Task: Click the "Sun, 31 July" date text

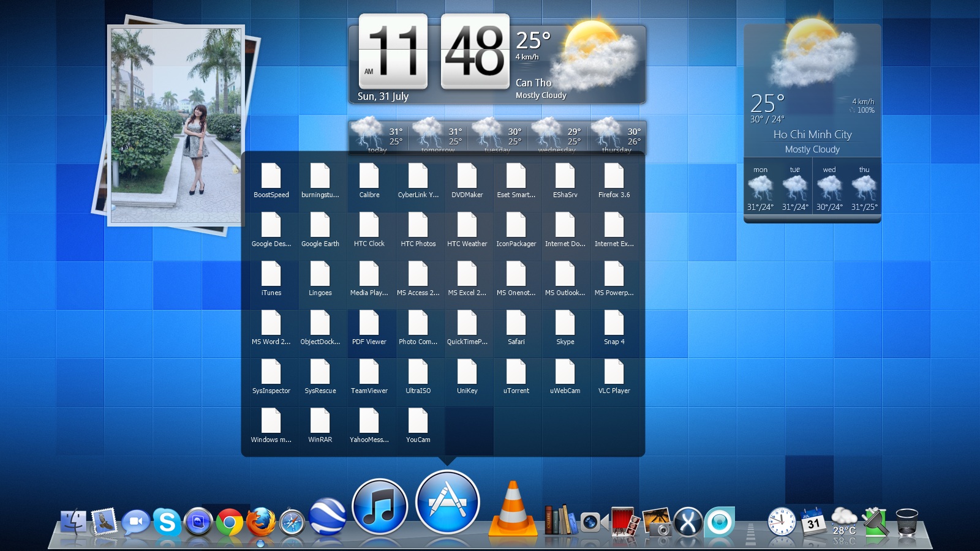Action: 383,96
